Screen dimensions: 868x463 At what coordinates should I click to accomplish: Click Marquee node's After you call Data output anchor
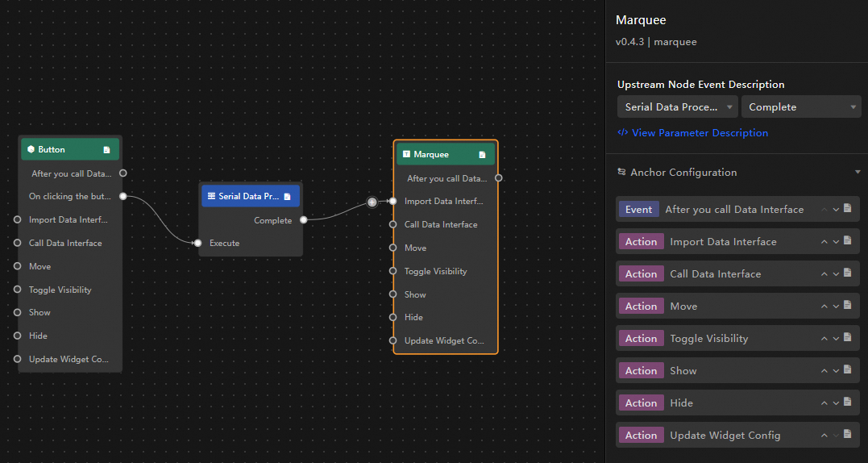(x=499, y=178)
